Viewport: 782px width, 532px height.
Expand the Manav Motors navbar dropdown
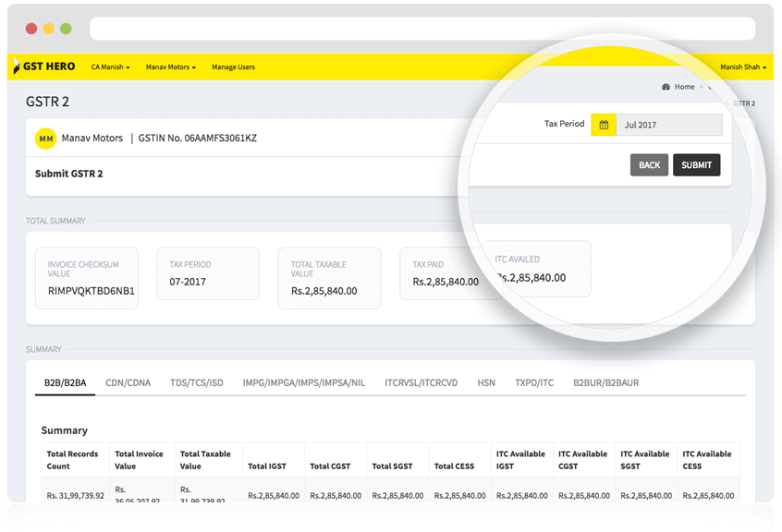[171, 66]
